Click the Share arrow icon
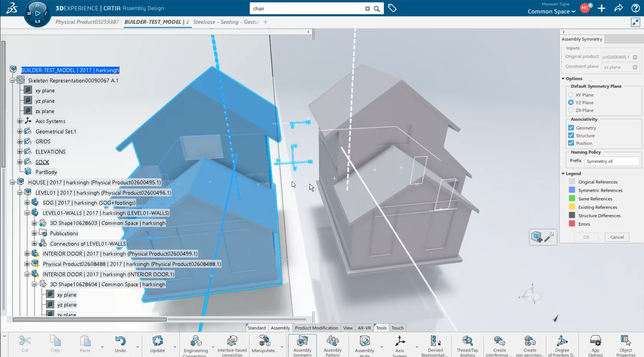This screenshot has width=644, height=357. pos(618,8)
